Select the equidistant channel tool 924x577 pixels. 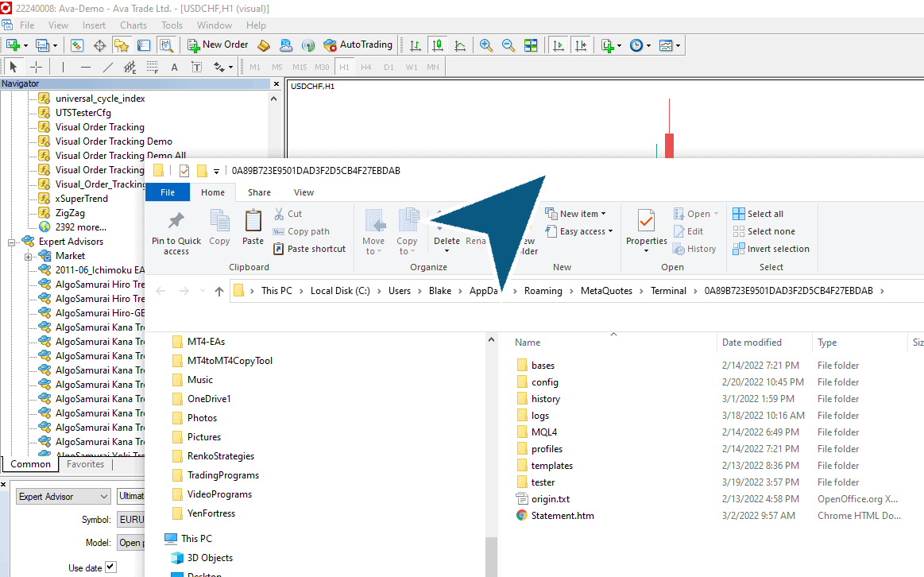130,68
